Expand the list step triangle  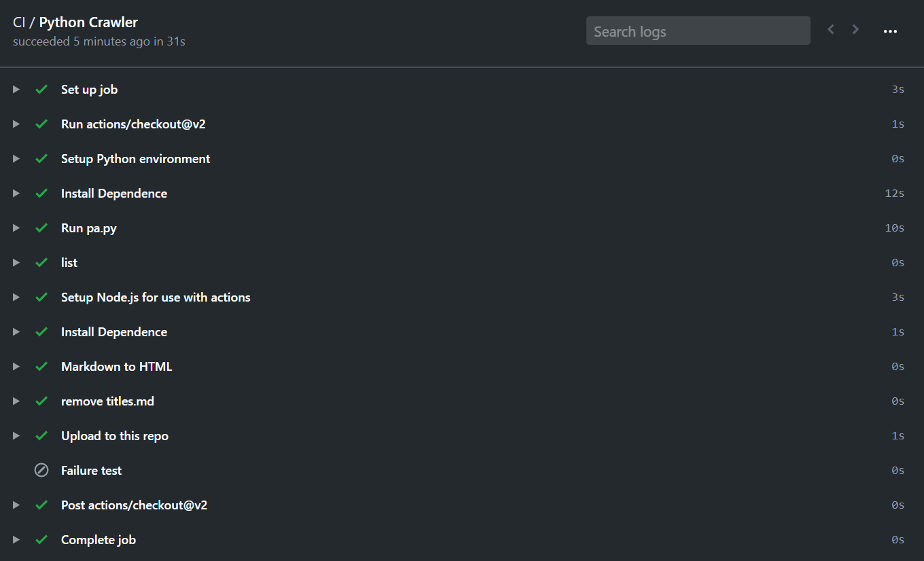pos(16,262)
